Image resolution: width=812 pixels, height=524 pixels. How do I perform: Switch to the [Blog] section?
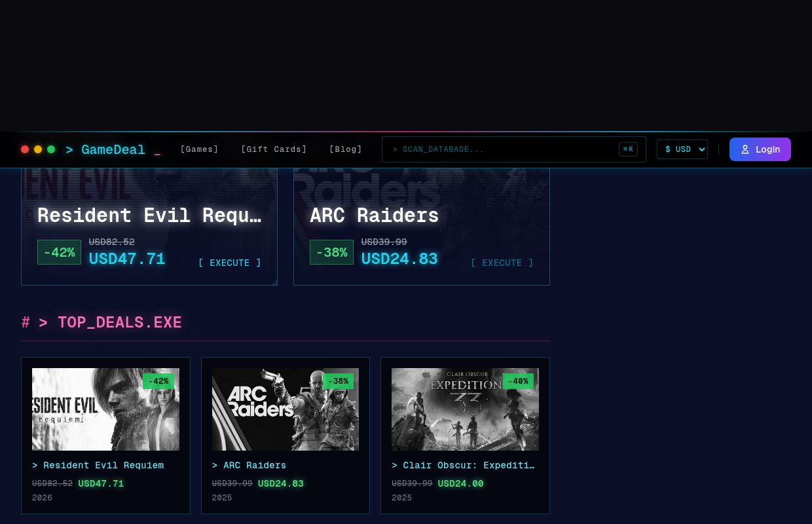click(x=346, y=149)
